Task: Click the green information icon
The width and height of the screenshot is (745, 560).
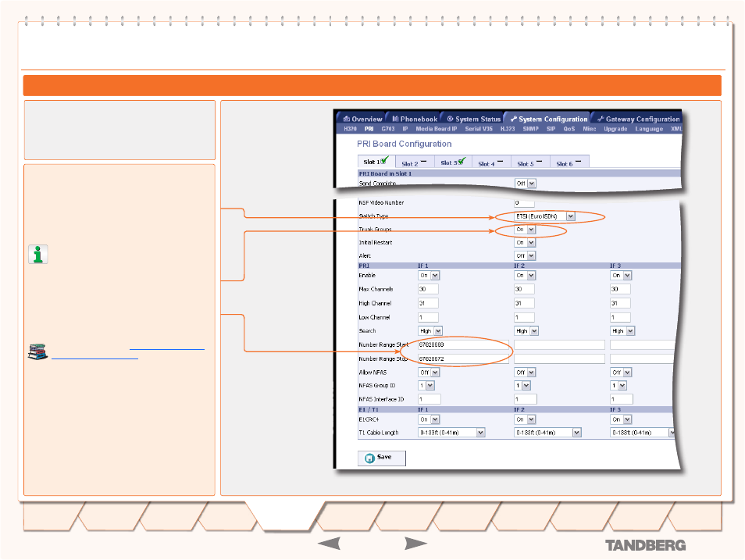Action: click(38, 255)
